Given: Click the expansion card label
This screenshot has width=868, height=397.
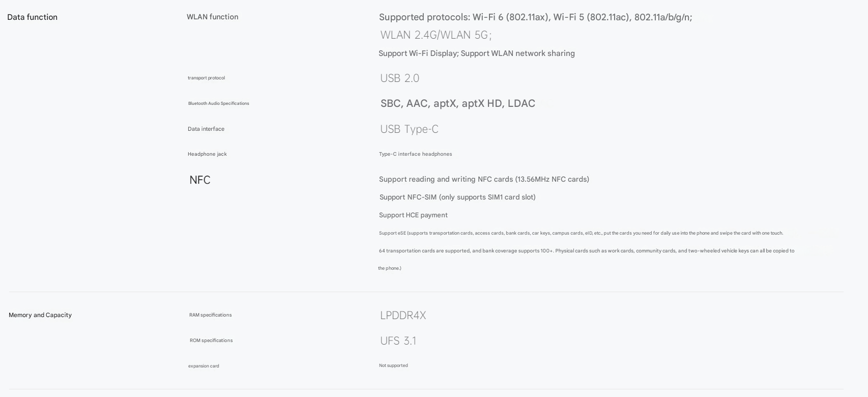Looking at the screenshot, I should (204, 366).
